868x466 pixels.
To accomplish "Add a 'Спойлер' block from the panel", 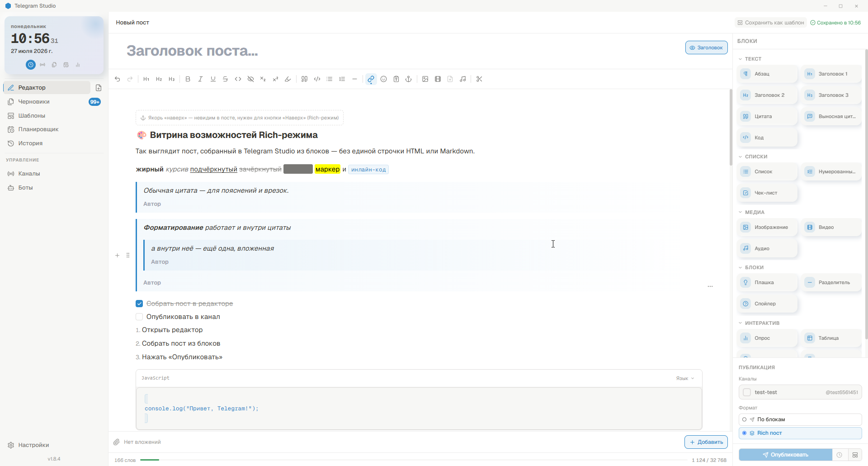I will click(x=768, y=304).
